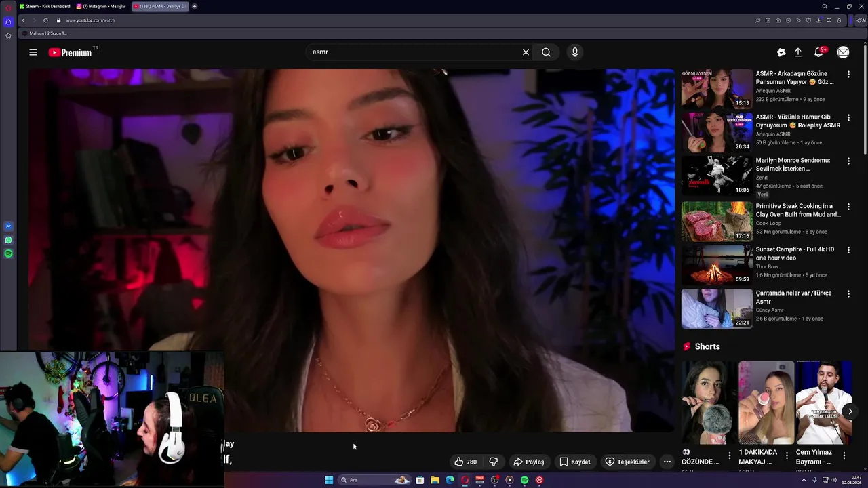Click the youtube.com address bar
868x488 pixels.
click(400, 20)
